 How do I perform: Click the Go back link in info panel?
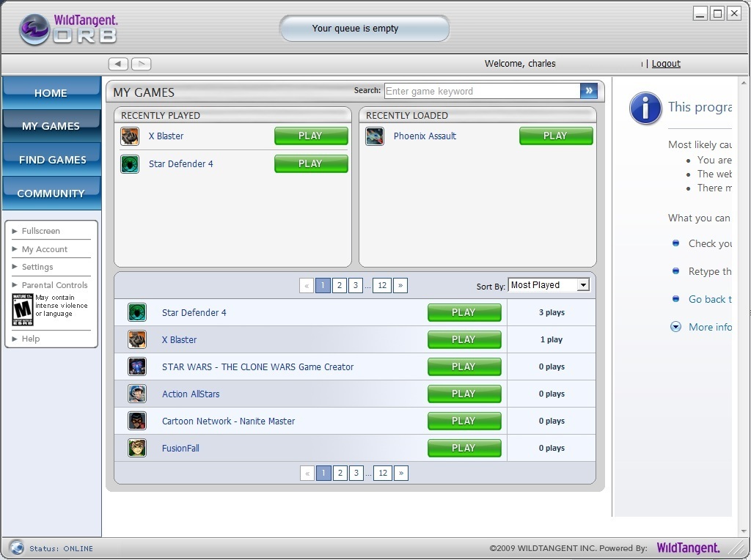(x=710, y=299)
